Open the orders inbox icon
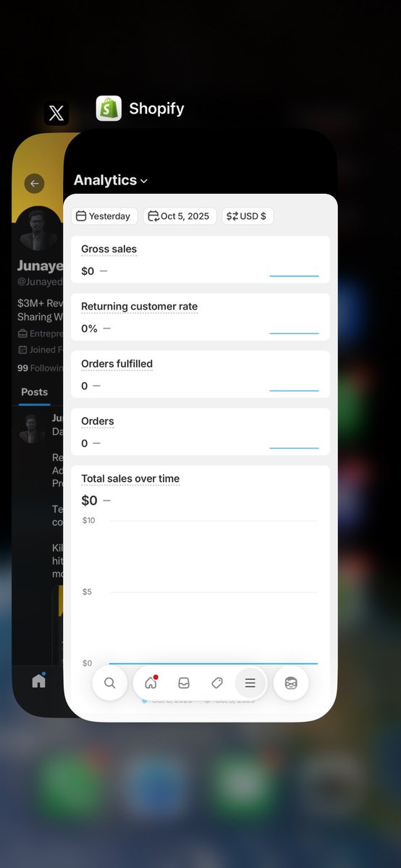Screen dimensions: 401x868 point(184,683)
